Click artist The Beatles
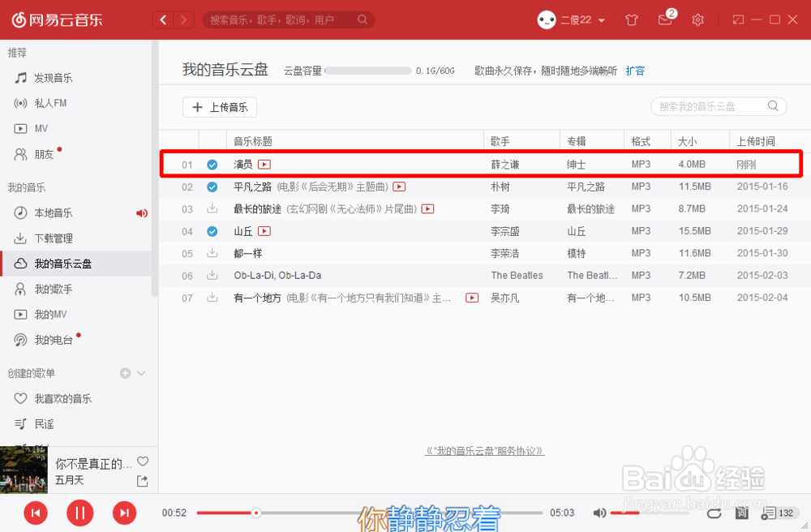811x532 pixels. pos(517,276)
